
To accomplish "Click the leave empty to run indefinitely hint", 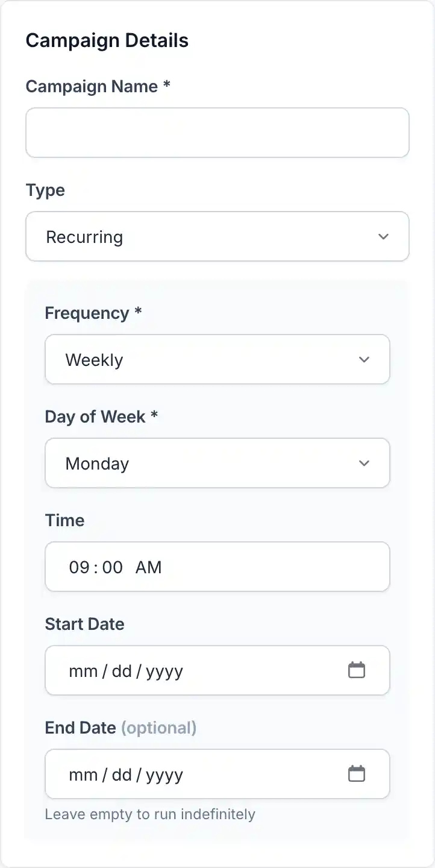I will (149, 814).
